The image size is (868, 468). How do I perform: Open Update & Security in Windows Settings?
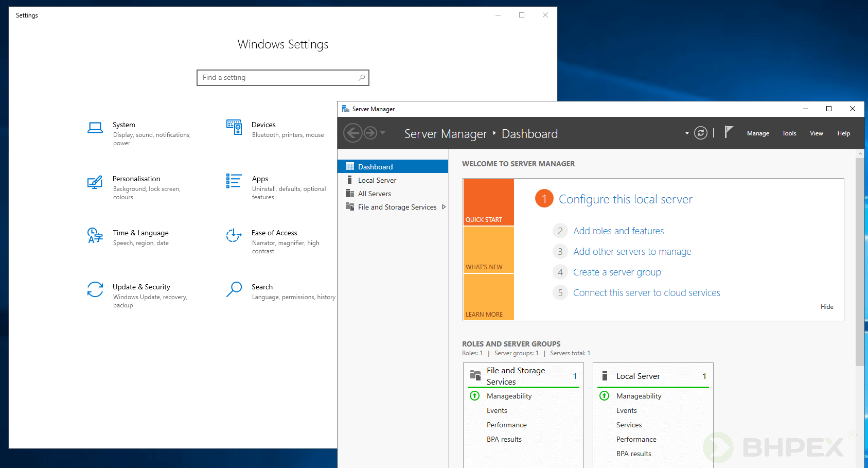(x=137, y=296)
